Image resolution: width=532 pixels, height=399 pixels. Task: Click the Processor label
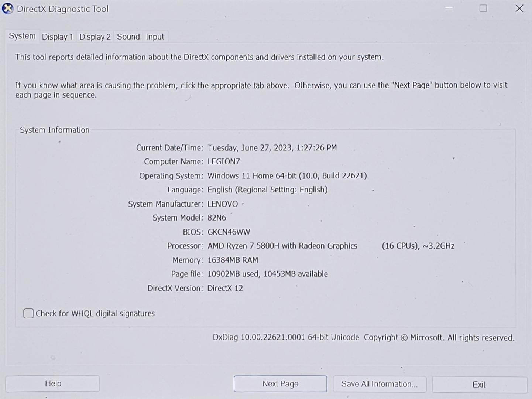[x=185, y=246]
